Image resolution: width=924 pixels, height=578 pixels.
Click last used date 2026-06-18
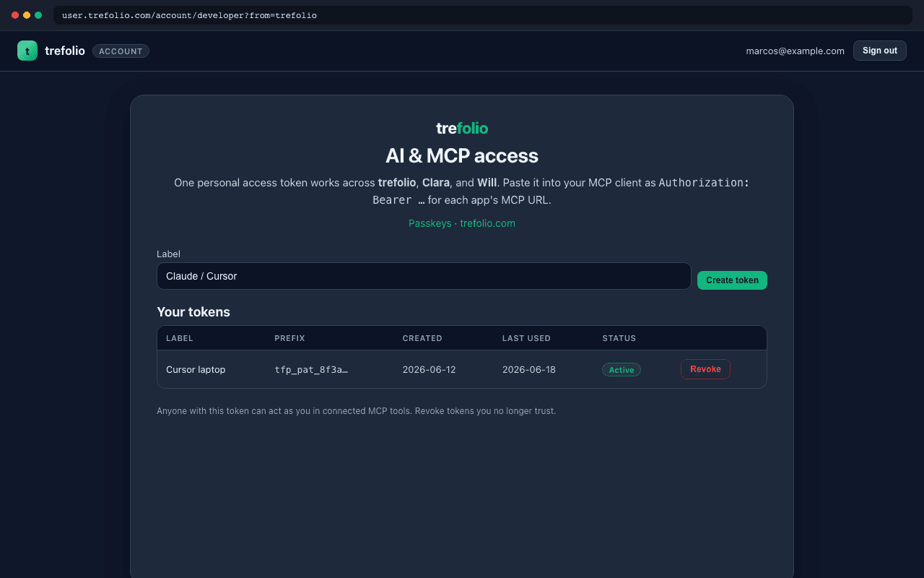pos(529,370)
